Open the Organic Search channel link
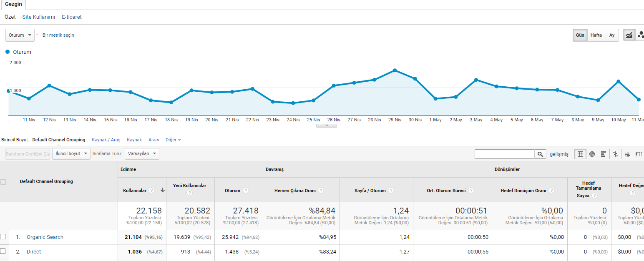The image size is (644, 261). coord(45,237)
